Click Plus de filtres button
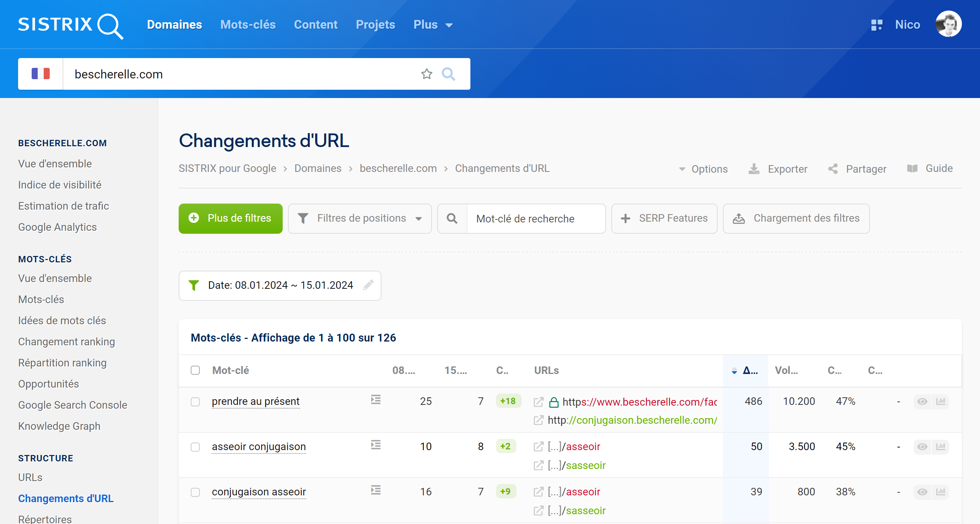The width and height of the screenshot is (980, 524). [231, 218]
